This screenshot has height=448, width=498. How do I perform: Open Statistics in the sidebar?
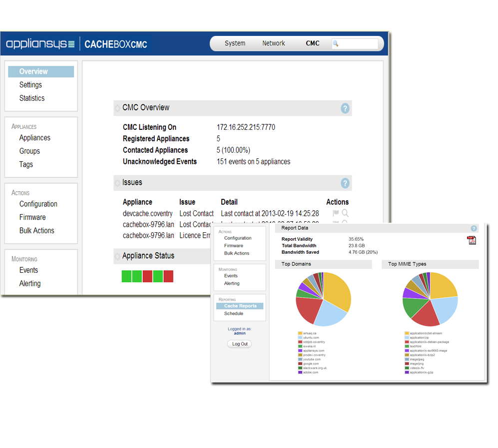click(x=32, y=98)
